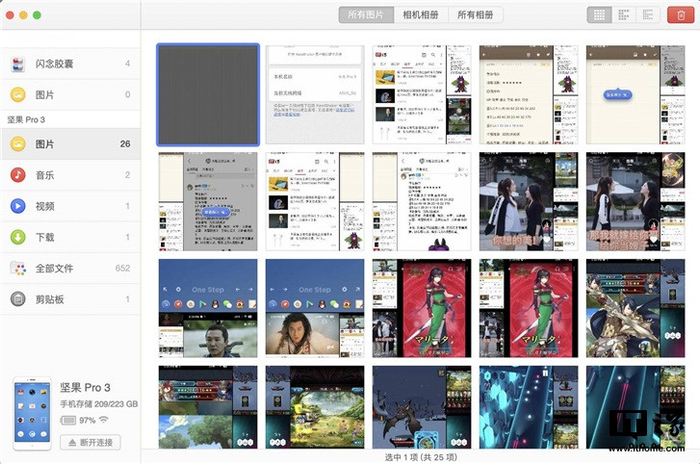Switch to list view mode
This screenshot has width=700, height=464.
coord(647,15)
